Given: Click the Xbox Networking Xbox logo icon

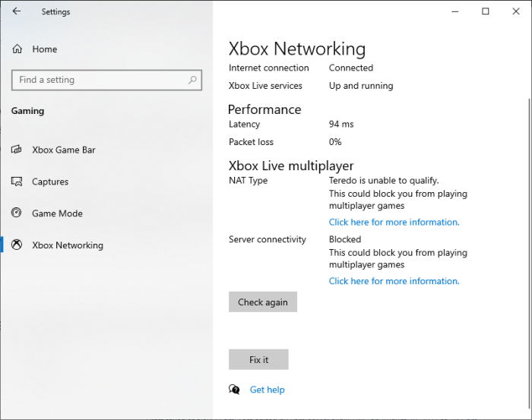Looking at the screenshot, I should pyautogui.click(x=17, y=245).
